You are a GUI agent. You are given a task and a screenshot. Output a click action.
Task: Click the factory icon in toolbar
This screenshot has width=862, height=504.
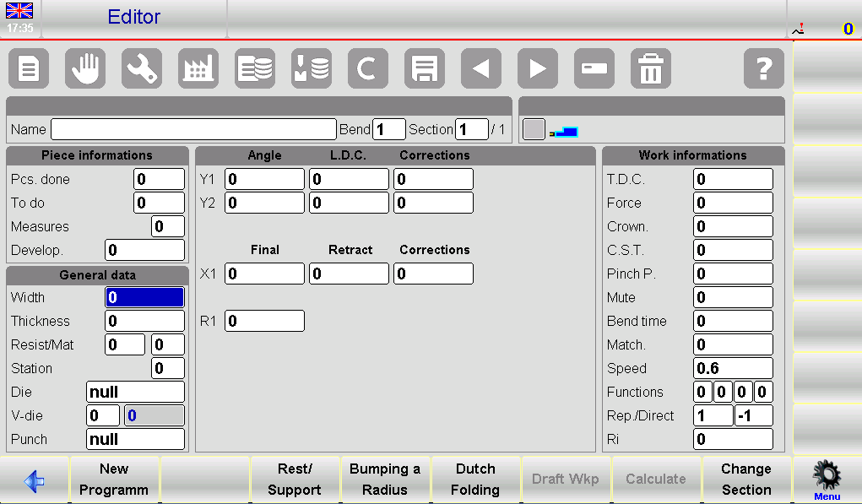[x=198, y=69]
